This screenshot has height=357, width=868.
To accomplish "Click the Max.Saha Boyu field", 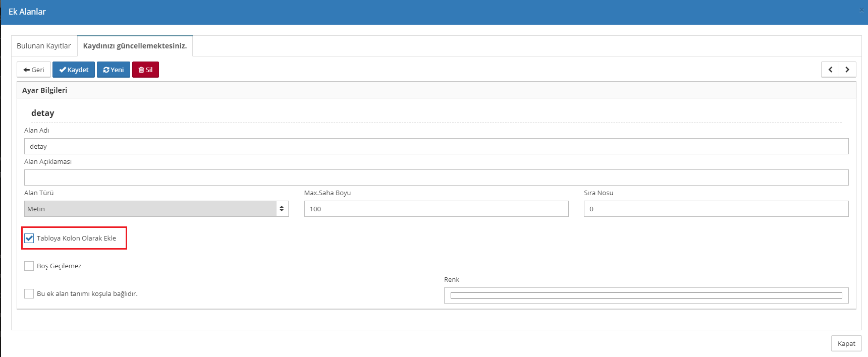I will [x=436, y=209].
